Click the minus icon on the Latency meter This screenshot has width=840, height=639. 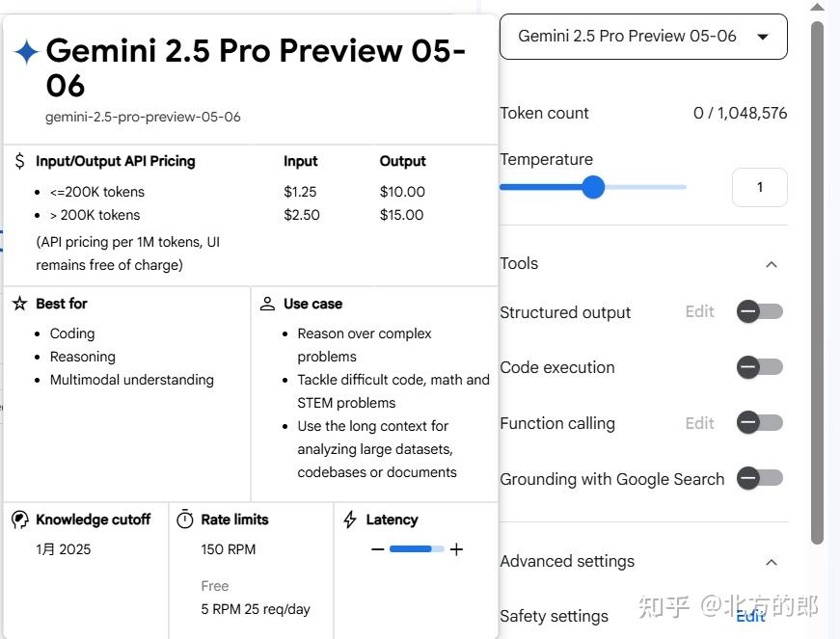[377, 549]
